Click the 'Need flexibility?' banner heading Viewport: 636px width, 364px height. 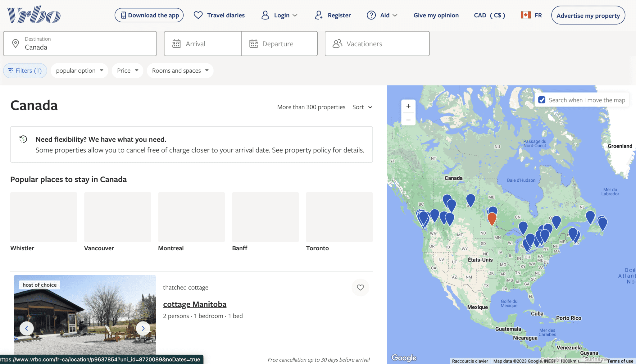coord(101,139)
